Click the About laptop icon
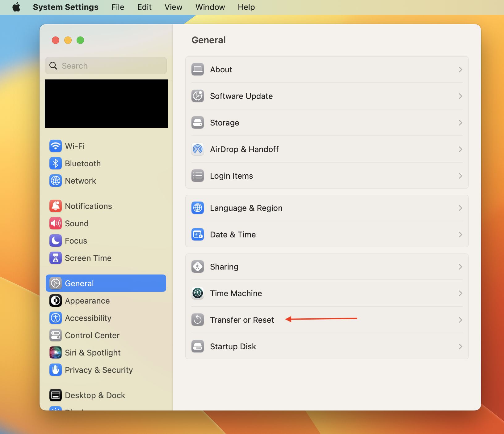This screenshot has width=504, height=434. pyautogui.click(x=198, y=69)
